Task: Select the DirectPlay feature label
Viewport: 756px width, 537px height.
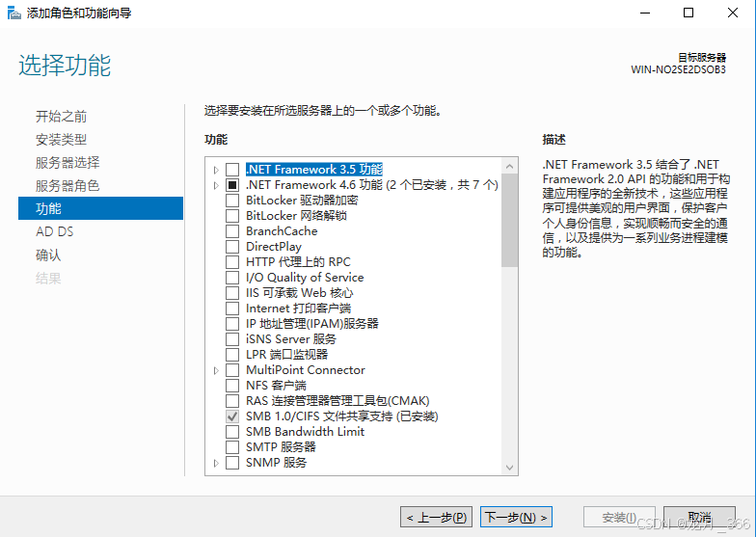Action: [274, 247]
